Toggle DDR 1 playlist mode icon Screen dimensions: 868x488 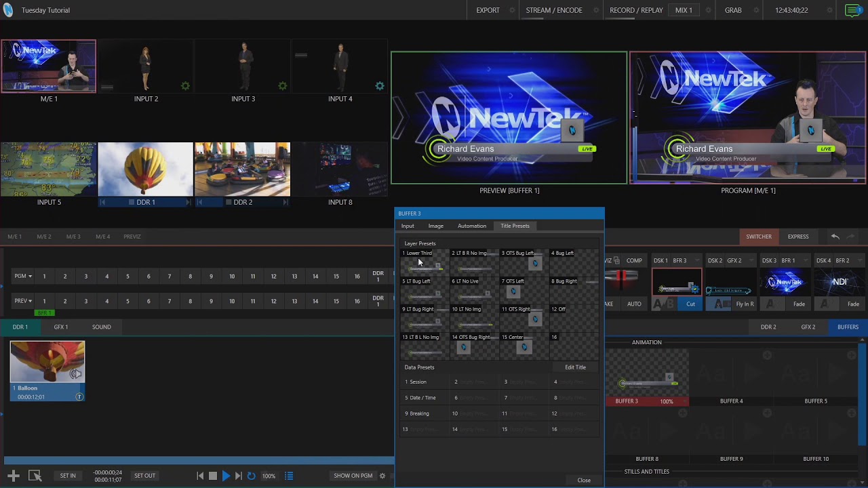pos(289,476)
